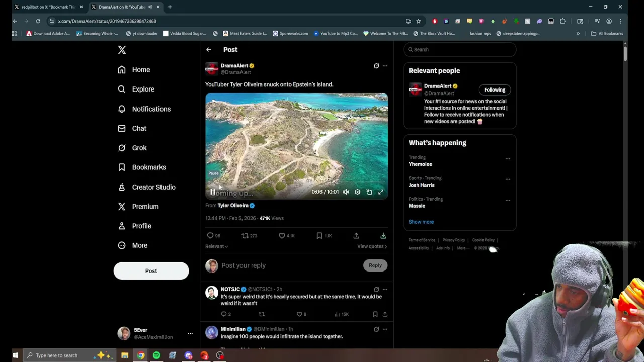
Task: Click the white Post button
Action: (151, 271)
